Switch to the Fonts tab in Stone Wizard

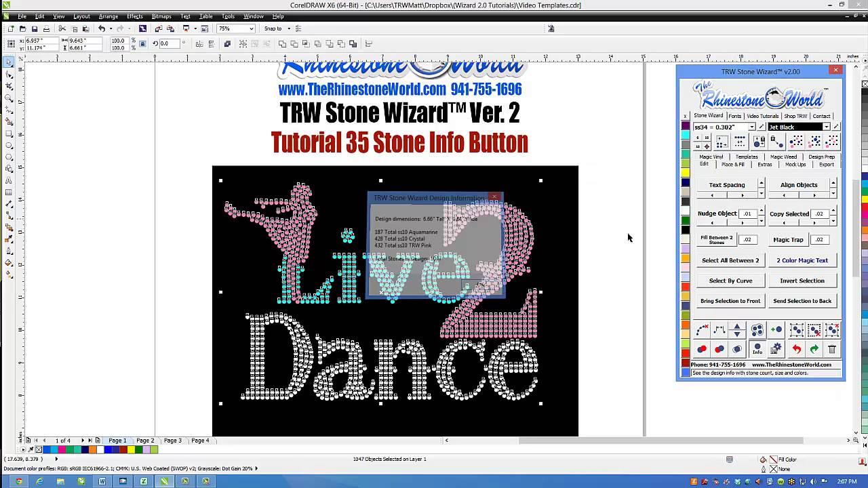tap(735, 116)
